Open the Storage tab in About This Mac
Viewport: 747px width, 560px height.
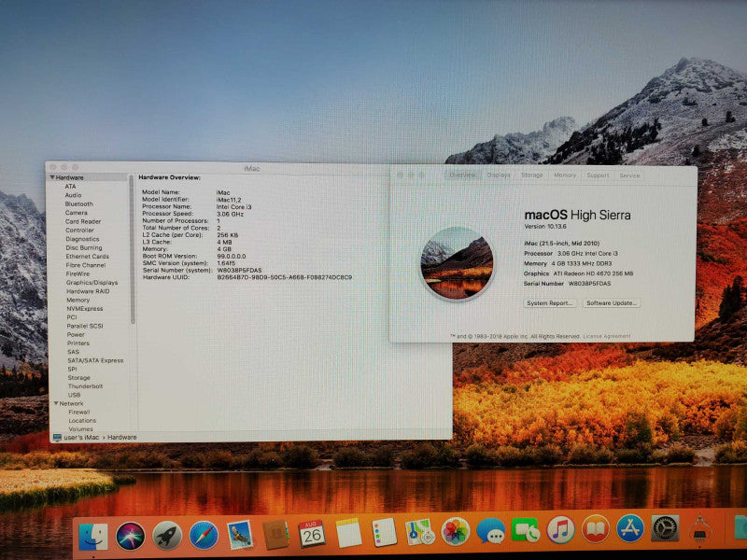tap(532, 175)
